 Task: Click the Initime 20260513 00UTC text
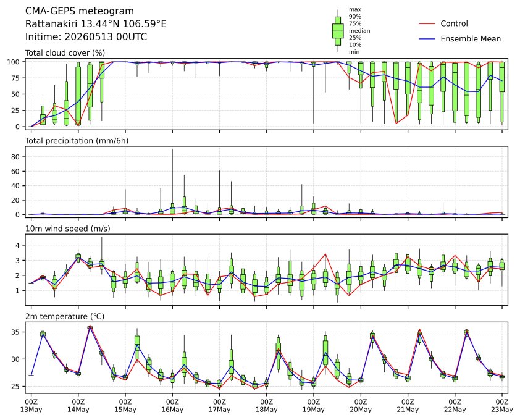tap(86, 36)
